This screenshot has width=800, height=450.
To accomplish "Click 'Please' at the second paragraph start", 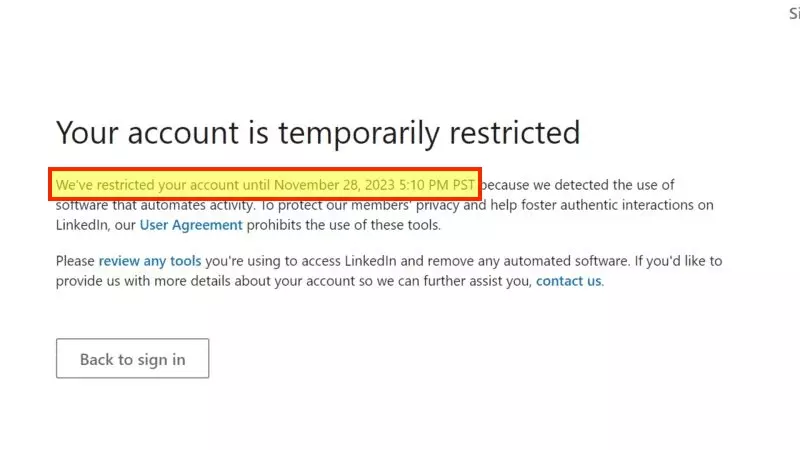I will point(75,261).
